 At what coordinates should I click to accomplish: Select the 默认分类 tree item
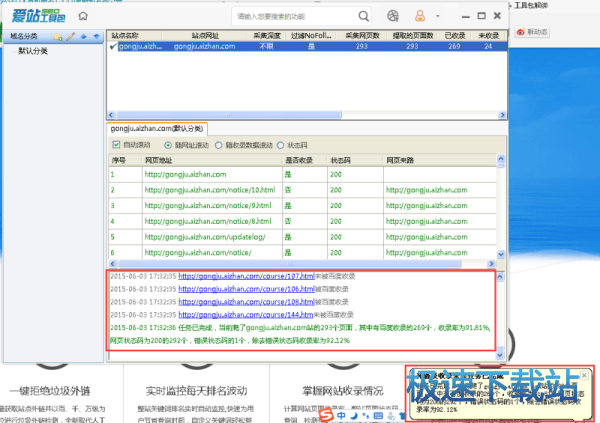[33, 51]
